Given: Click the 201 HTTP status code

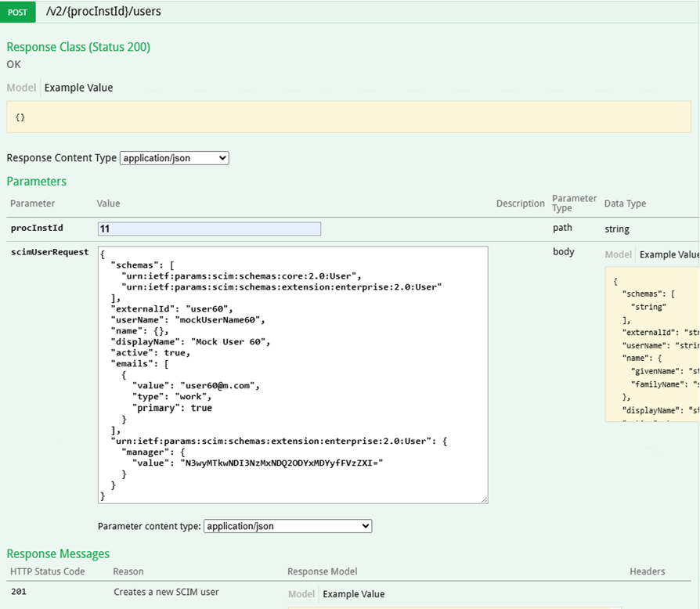Looking at the screenshot, I should pos(19,593).
